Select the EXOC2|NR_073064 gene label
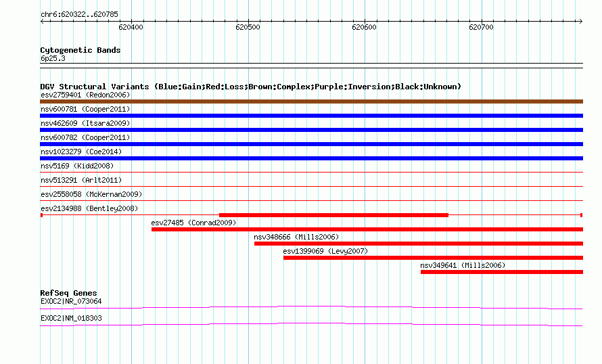This screenshot has height=364, width=602. click(71, 301)
